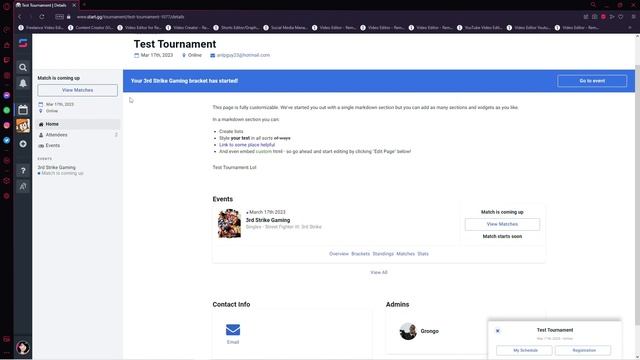The image size is (640, 360).
Task: Click the plus create icon in sidebar
Action: click(x=23, y=144)
